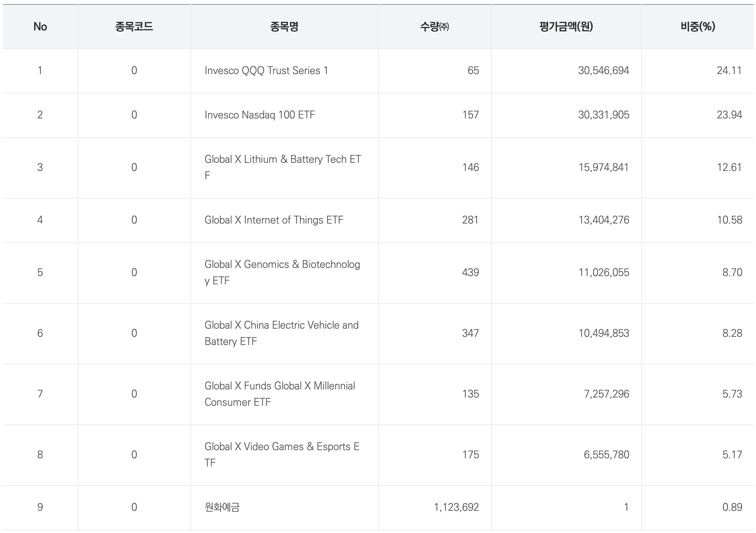Click Global X Internet of Things ETF
Screen dimensions: 756x533
point(274,220)
